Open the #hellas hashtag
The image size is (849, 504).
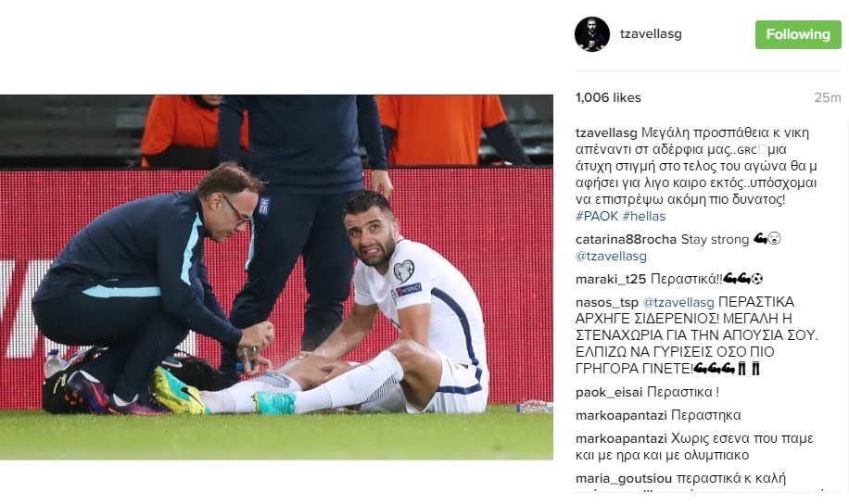click(x=644, y=216)
